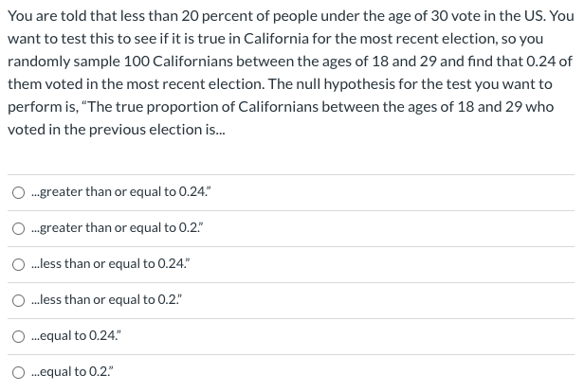Click the answer text "...equal to 0.2."

click(x=73, y=372)
